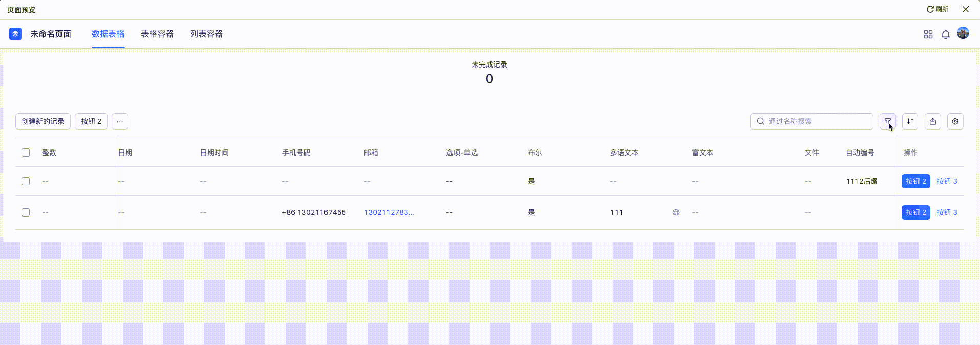Click the globe icon next to 111
980x345 pixels.
pos(676,212)
